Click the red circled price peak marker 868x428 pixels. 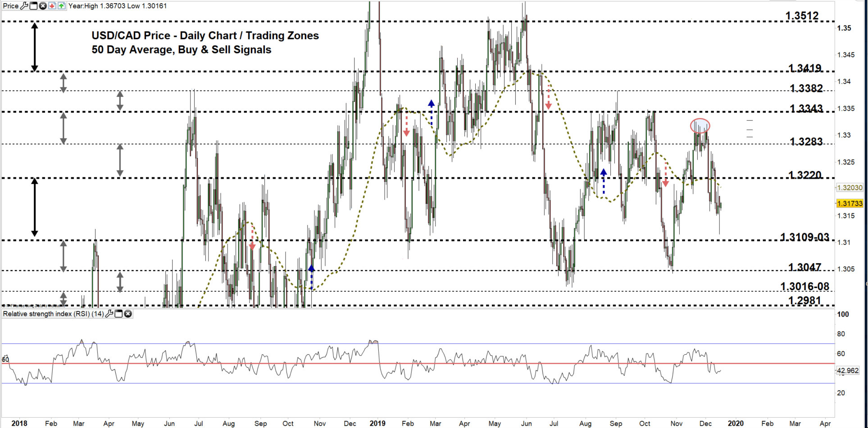pyautogui.click(x=700, y=126)
